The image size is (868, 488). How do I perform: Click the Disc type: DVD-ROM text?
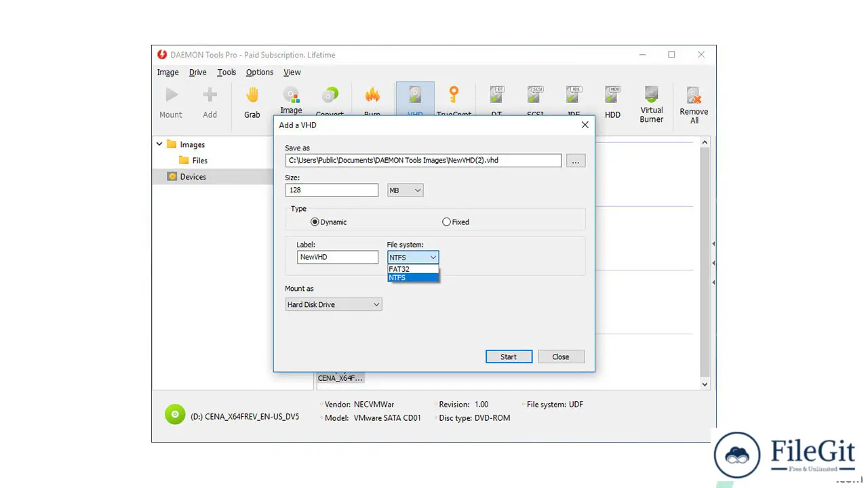[x=474, y=418]
